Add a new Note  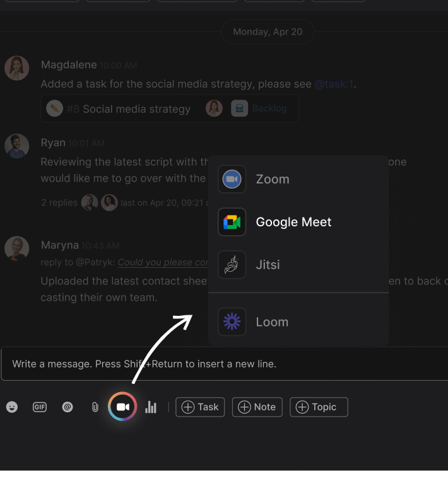[257, 407]
